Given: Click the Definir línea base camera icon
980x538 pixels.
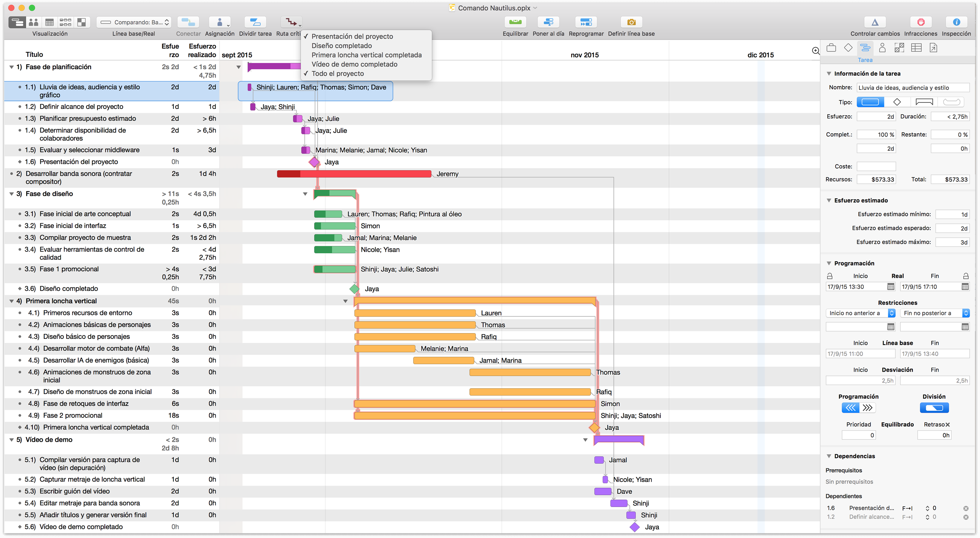Looking at the screenshot, I should pyautogui.click(x=631, y=22).
